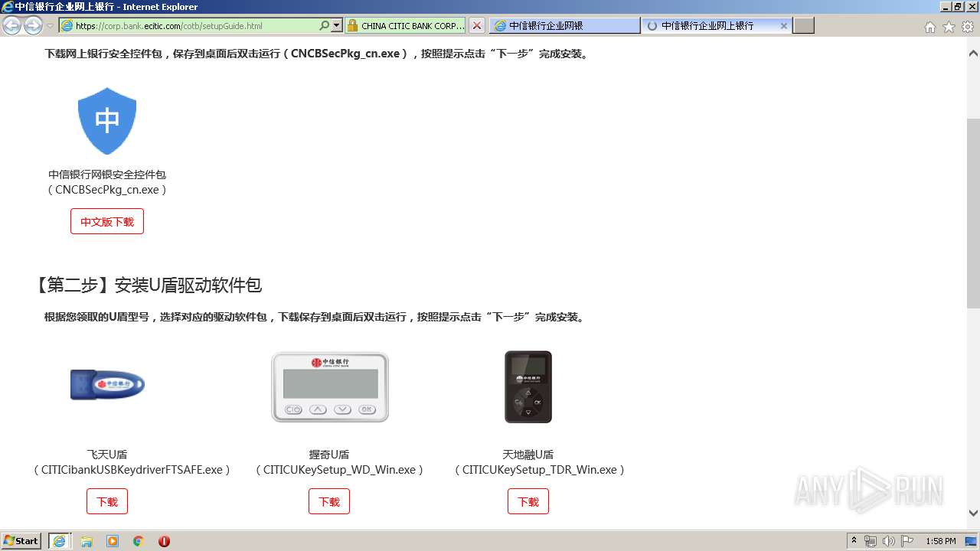The image size is (980, 551).
Task: Click the 【第二步】安装U盾驱动软件包 heading
Action: pos(147,285)
